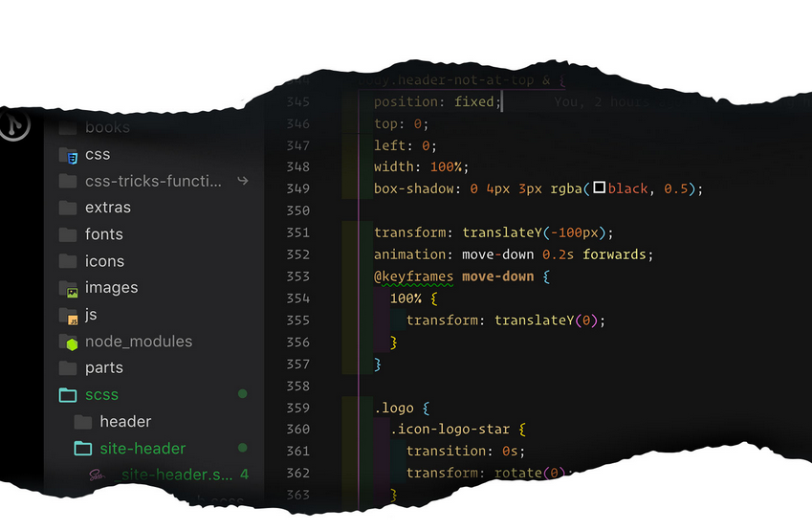
Task: Expand the parts folder
Action: (x=103, y=368)
